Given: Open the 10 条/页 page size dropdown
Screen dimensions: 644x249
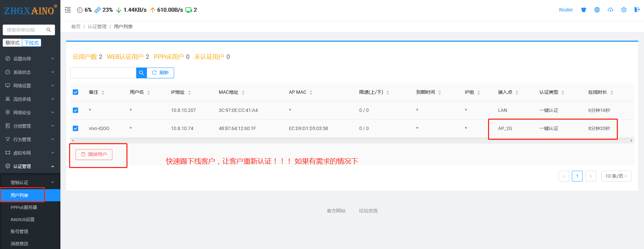Looking at the screenshot, I should point(616,176).
